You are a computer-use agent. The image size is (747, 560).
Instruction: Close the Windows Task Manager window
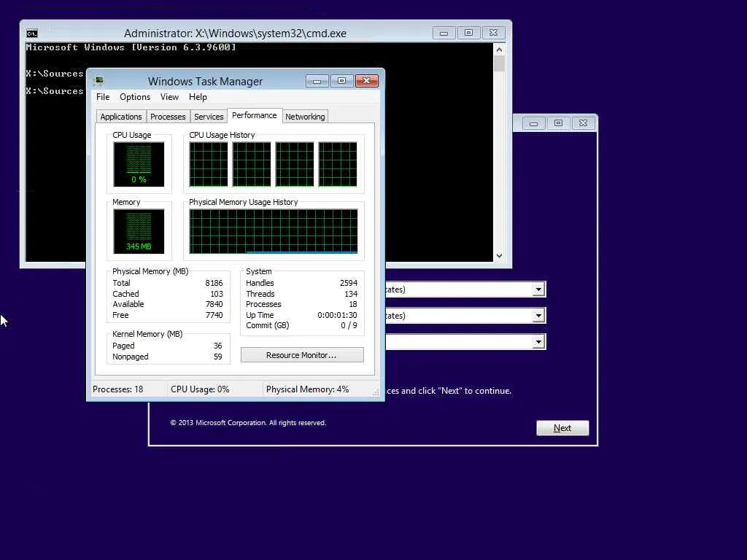click(x=366, y=81)
